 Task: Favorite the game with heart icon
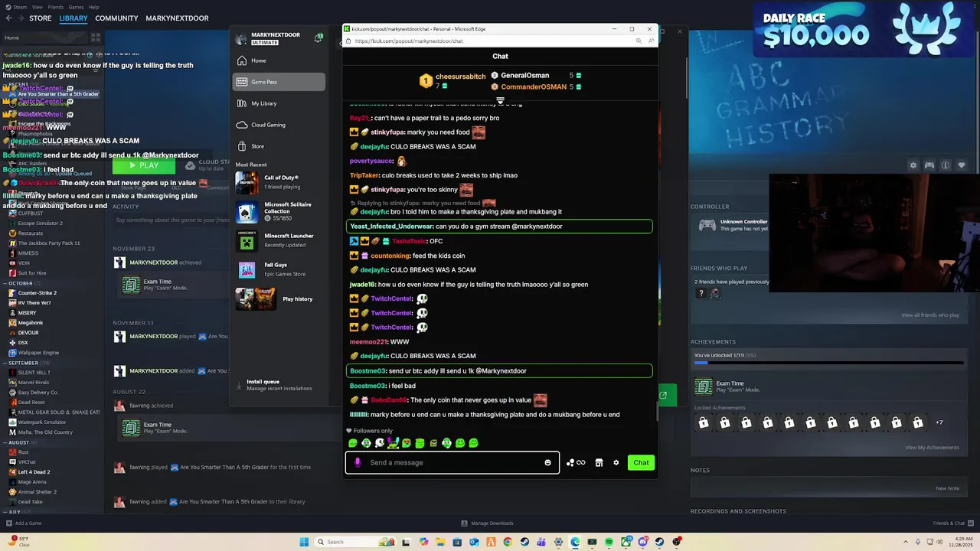click(962, 165)
